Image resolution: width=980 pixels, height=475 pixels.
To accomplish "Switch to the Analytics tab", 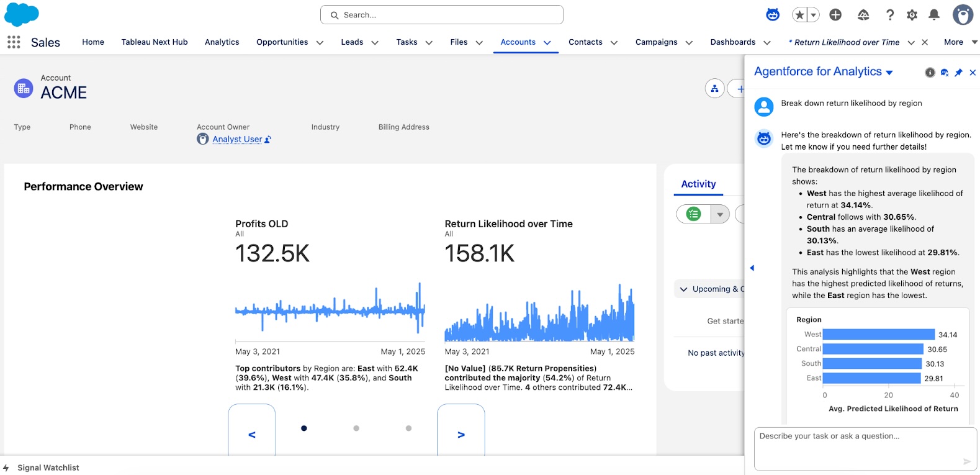I will coord(222,42).
